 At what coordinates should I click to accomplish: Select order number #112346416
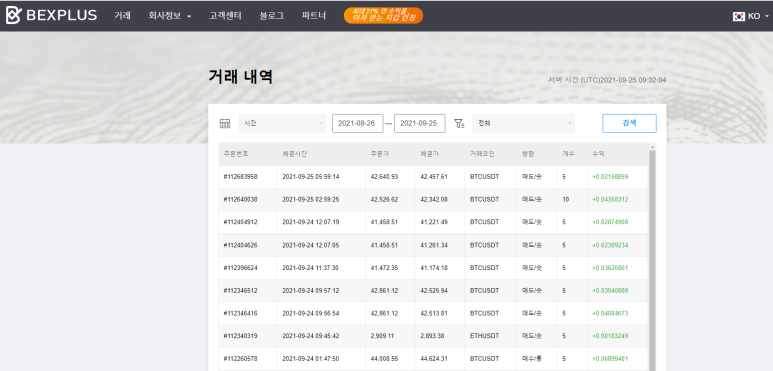(241, 313)
